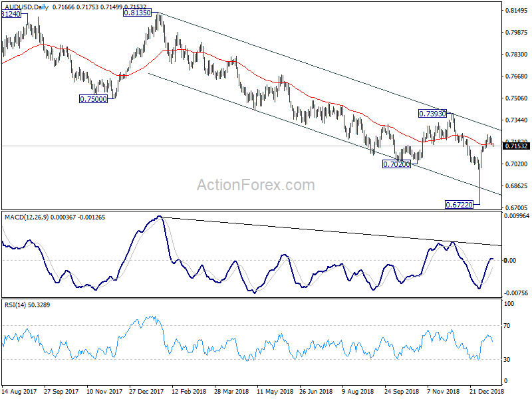Click the 0.73440 price axis value

point(517,120)
